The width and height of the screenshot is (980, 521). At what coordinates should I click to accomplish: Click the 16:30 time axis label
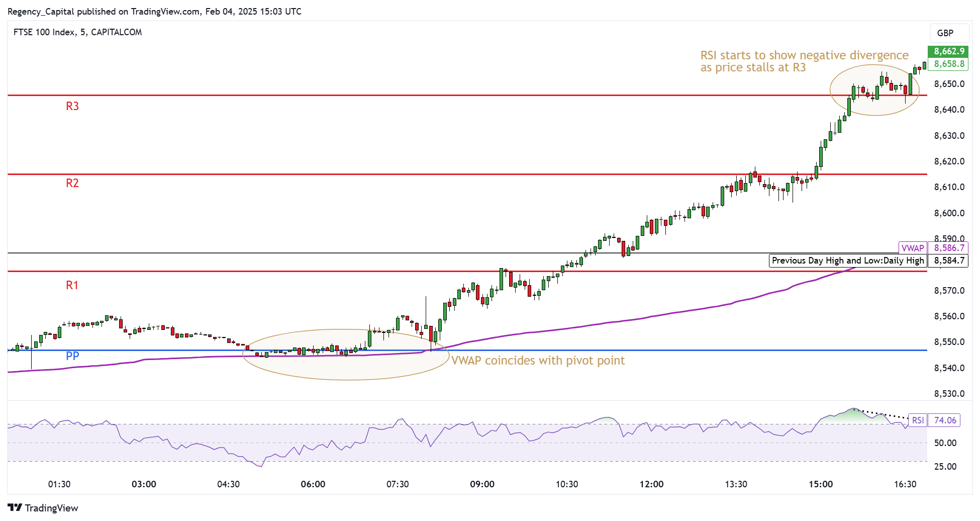coord(905,484)
